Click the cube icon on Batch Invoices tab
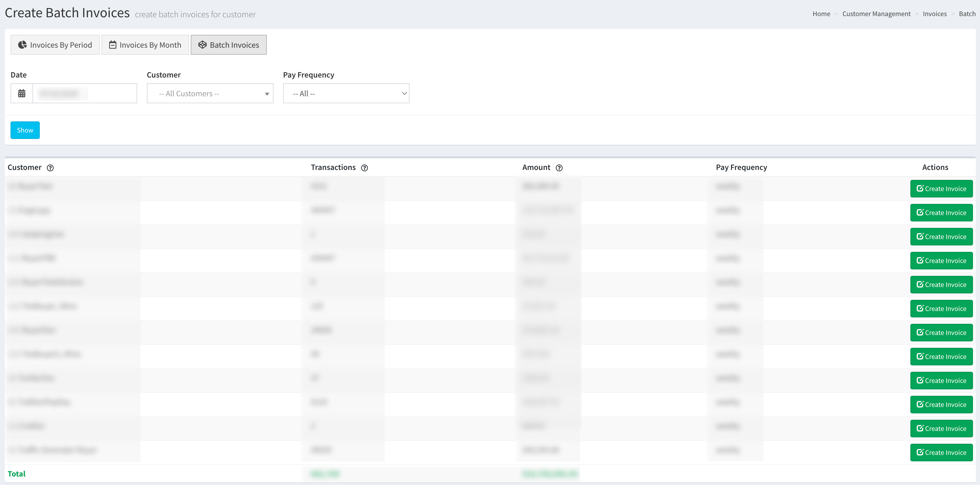 (202, 44)
